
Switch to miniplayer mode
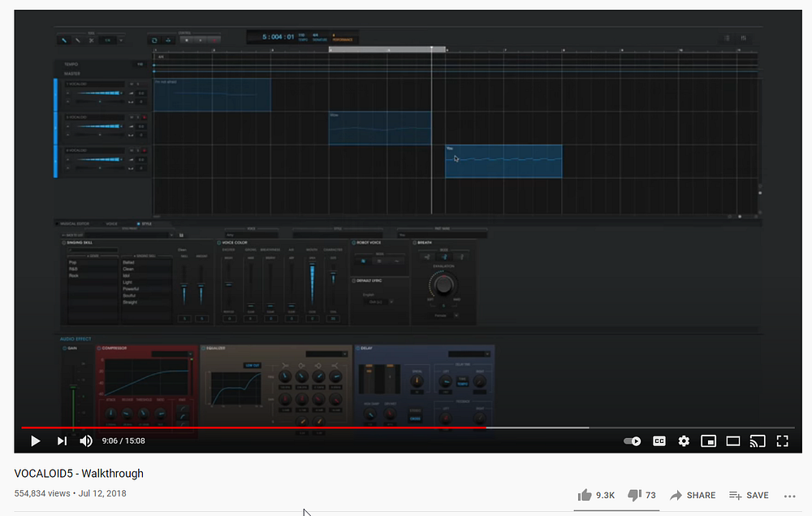pyautogui.click(x=708, y=441)
